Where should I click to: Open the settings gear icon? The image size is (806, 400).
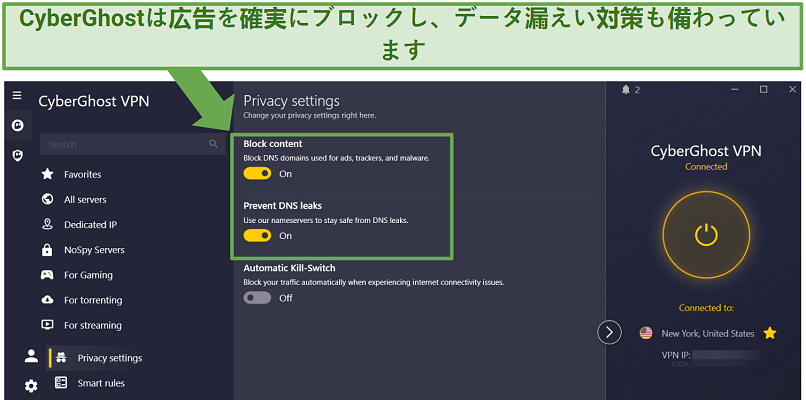(x=31, y=386)
